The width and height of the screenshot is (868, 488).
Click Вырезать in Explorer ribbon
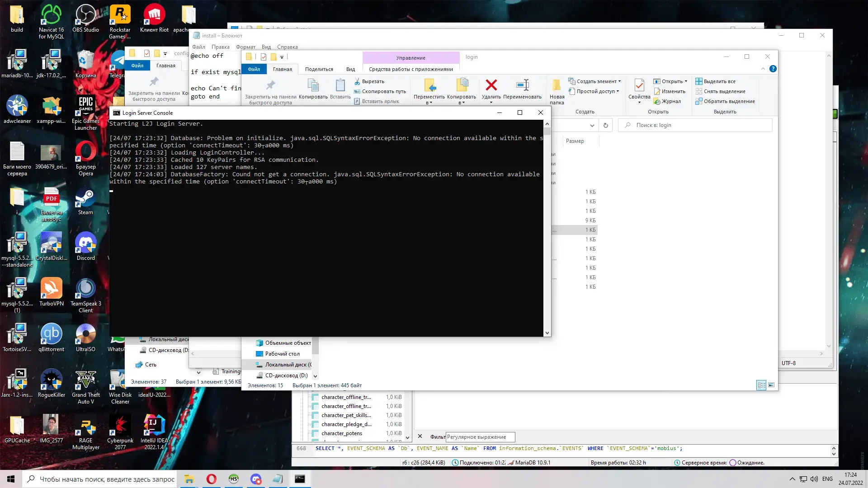(369, 81)
